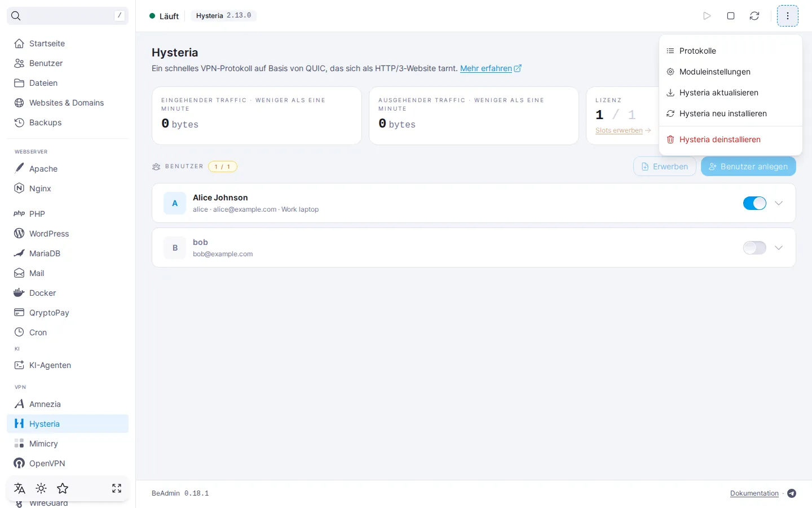The image size is (812, 508).
Task: Open Amnezia VPN in the sidebar
Action: [x=68, y=404]
